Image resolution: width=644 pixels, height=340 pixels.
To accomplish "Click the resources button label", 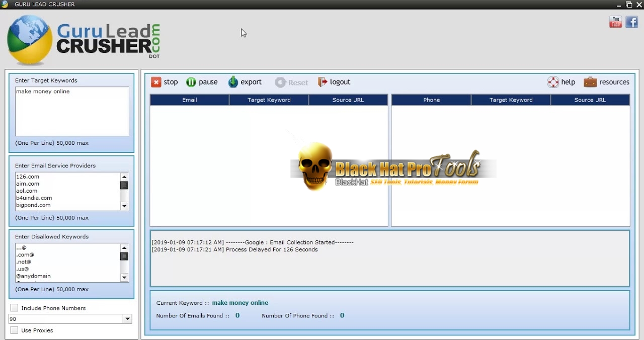I will 614,82.
